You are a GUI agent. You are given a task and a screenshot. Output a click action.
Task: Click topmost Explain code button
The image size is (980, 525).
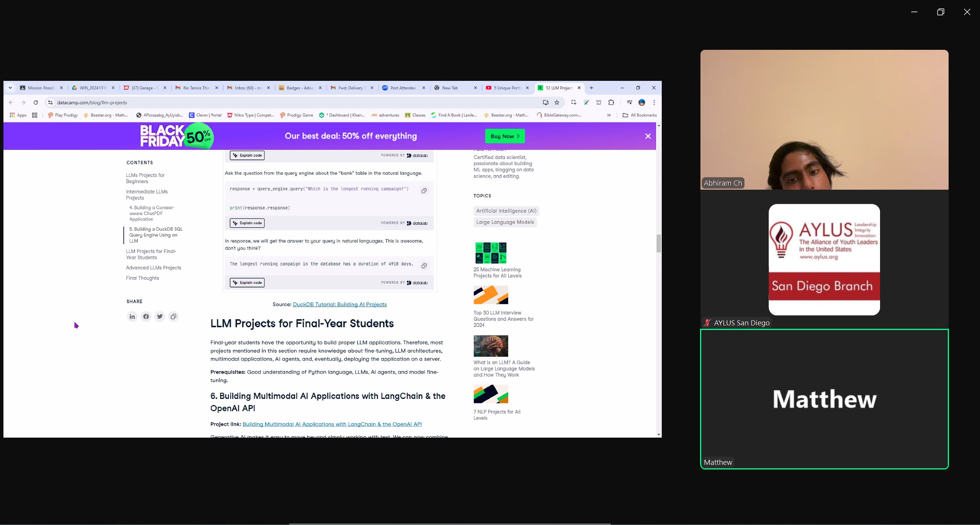pyautogui.click(x=247, y=155)
